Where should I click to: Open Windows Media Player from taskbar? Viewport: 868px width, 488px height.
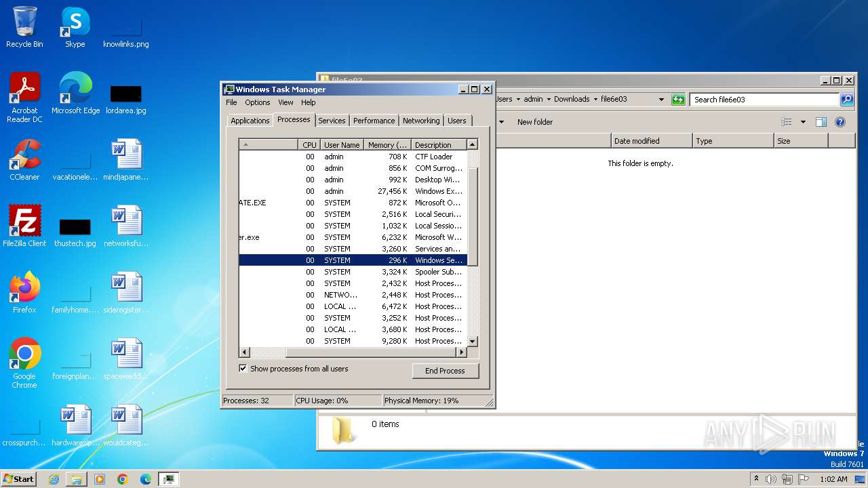(100, 479)
